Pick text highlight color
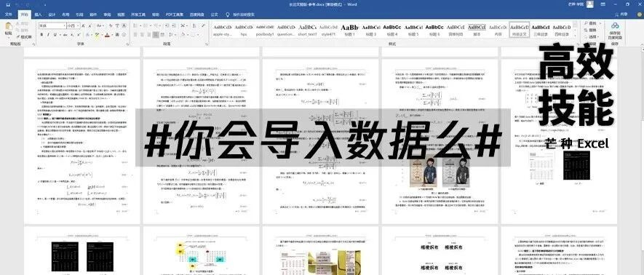The width and height of the screenshot is (644, 275). point(97,35)
